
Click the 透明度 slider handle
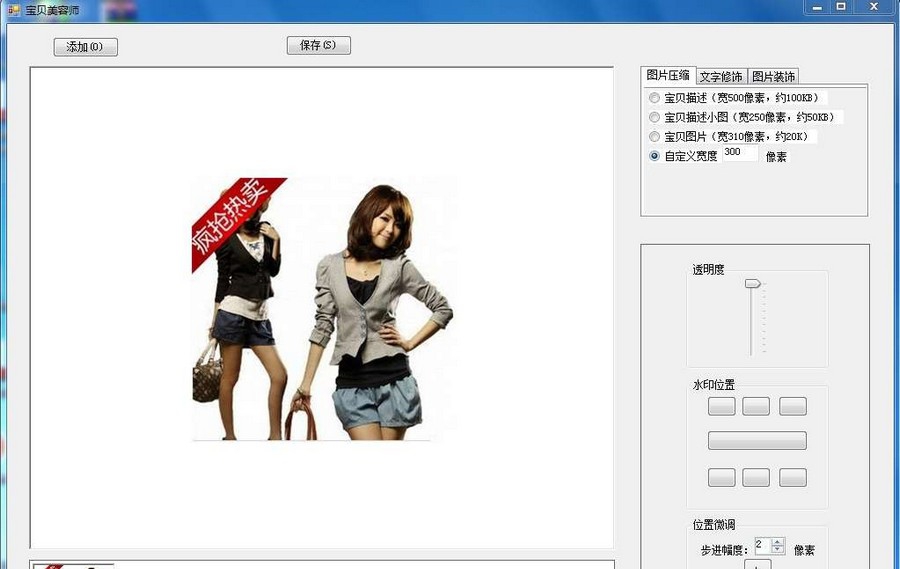pyautogui.click(x=752, y=283)
